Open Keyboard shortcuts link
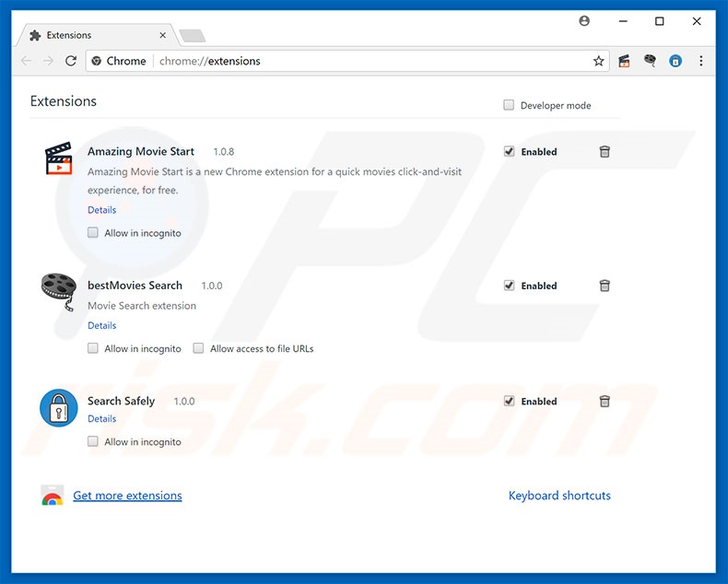Viewport: 728px width, 584px height. [x=559, y=496]
